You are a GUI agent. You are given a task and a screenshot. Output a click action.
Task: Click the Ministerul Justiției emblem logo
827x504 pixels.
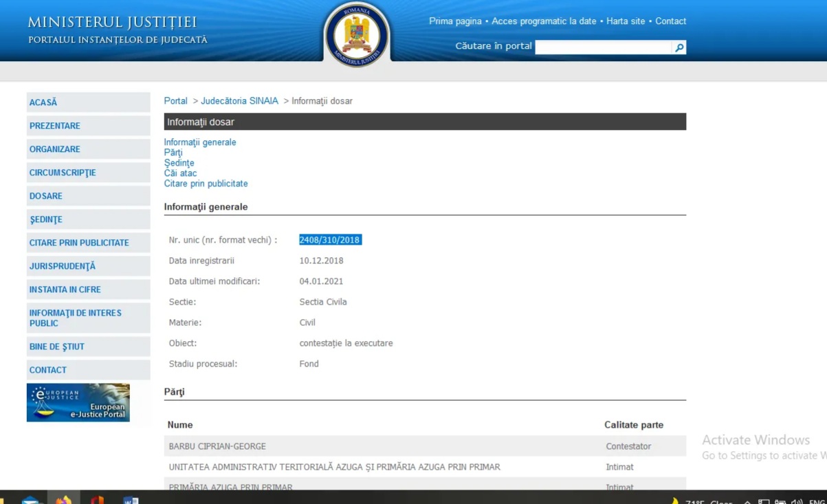click(x=357, y=34)
